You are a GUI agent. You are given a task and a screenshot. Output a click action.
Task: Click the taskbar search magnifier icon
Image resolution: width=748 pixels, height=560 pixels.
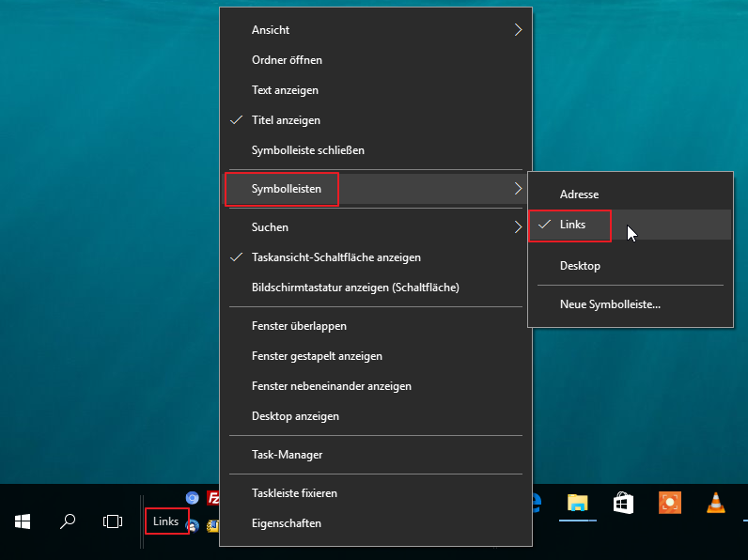coord(68,521)
